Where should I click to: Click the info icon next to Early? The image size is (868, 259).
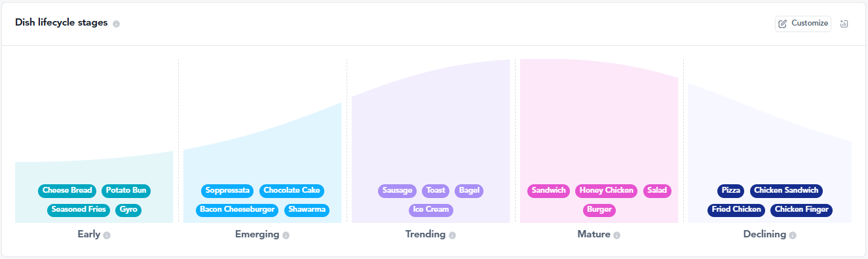pos(107,235)
